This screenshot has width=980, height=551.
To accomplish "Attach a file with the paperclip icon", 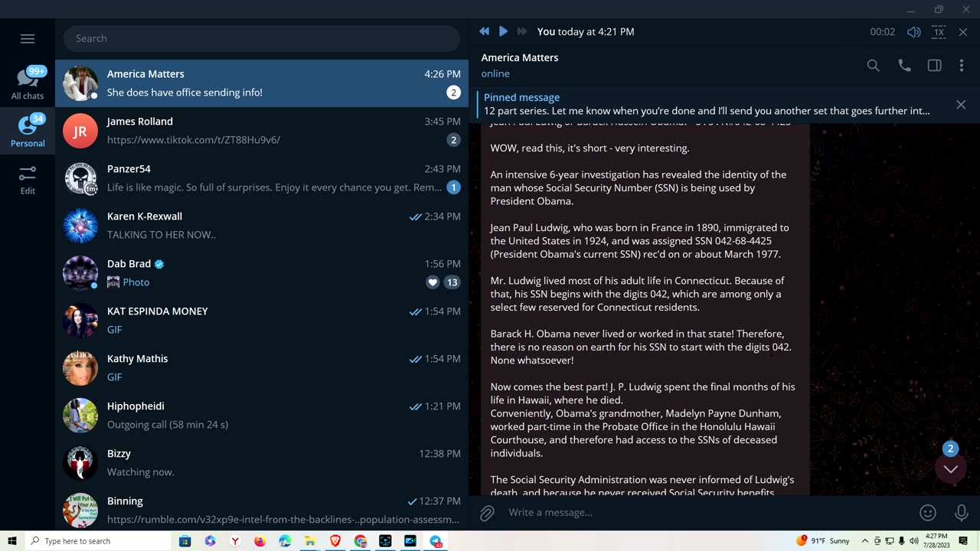I will click(487, 513).
